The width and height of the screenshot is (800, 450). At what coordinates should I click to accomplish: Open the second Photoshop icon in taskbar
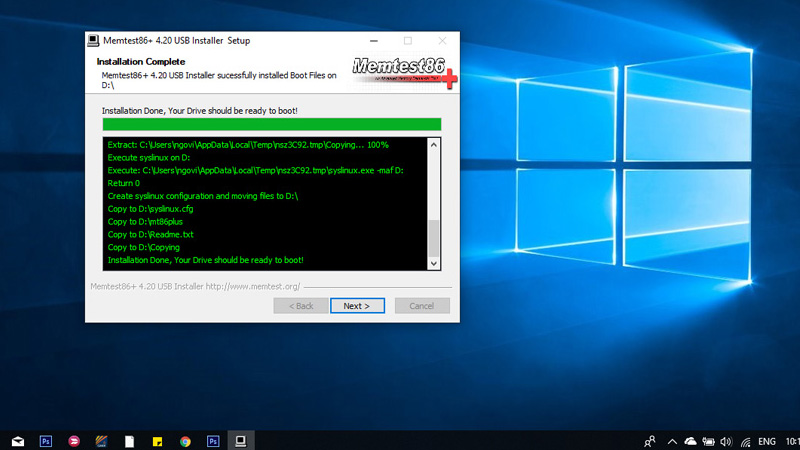point(213,441)
